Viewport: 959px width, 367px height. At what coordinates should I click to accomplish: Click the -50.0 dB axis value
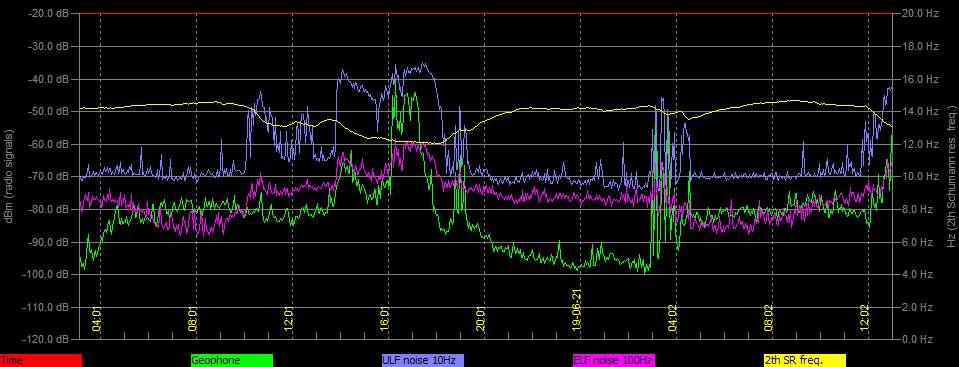click(x=49, y=111)
